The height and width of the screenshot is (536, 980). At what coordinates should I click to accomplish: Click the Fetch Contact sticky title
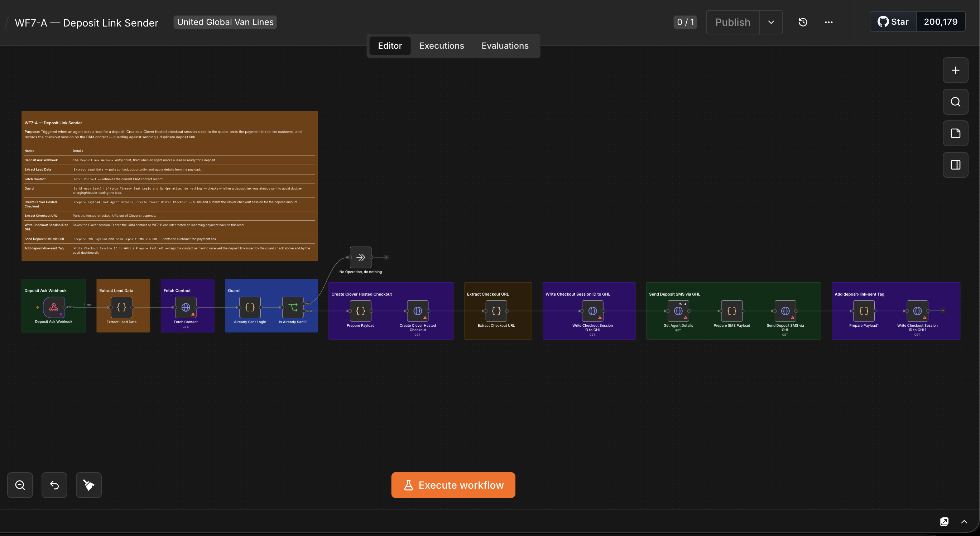[177, 291]
